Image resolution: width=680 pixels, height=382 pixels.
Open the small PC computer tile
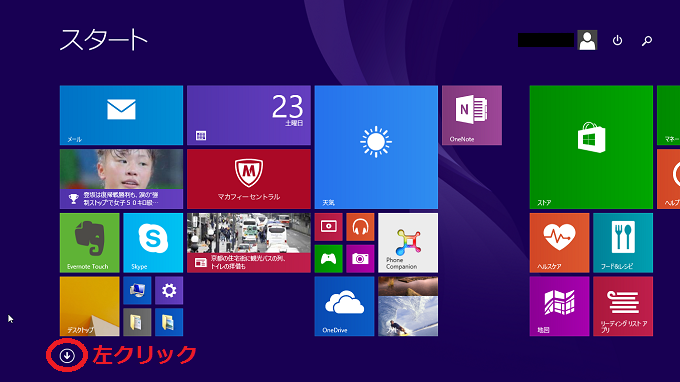click(x=137, y=291)
